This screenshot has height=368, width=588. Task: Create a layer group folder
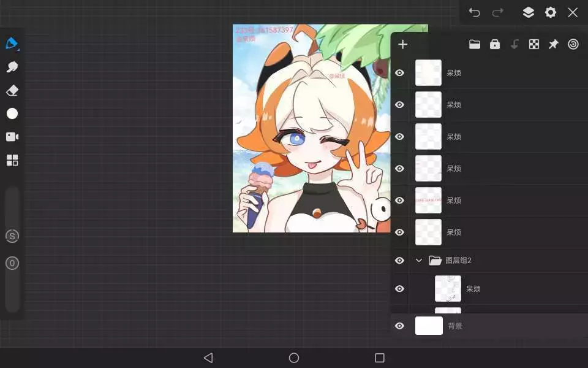tap(475, 44)
